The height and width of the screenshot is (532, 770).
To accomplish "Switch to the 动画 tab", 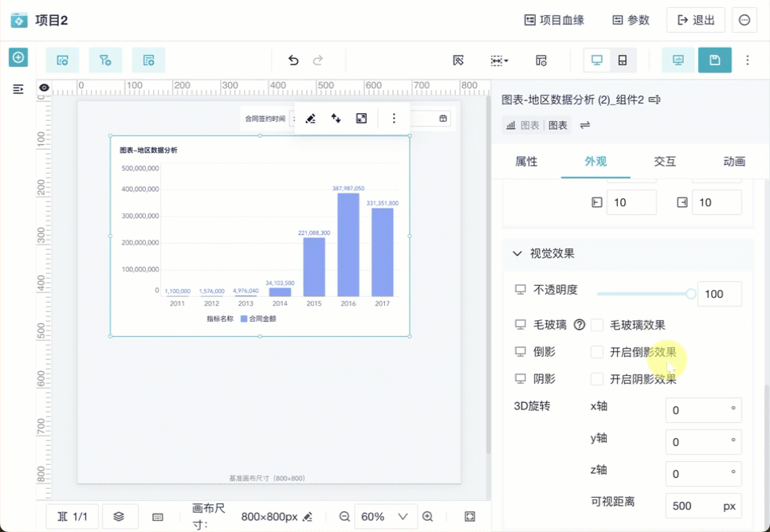I will 734,162.
